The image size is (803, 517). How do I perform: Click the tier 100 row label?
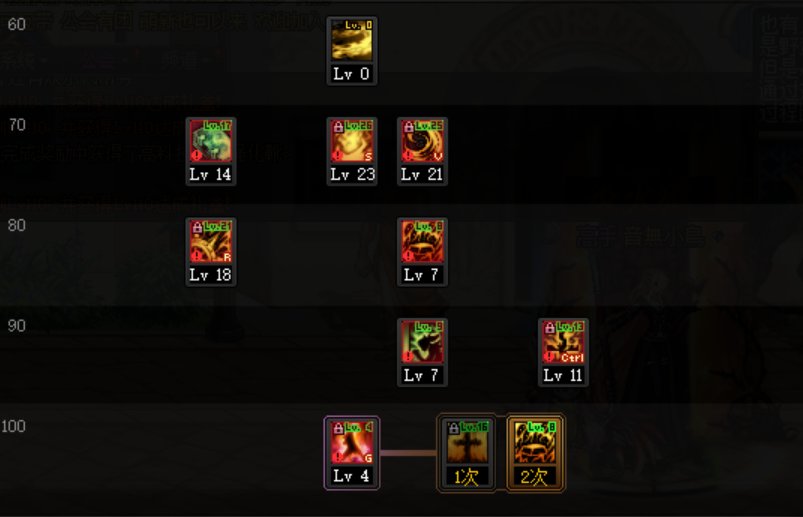tap(13, 426)
